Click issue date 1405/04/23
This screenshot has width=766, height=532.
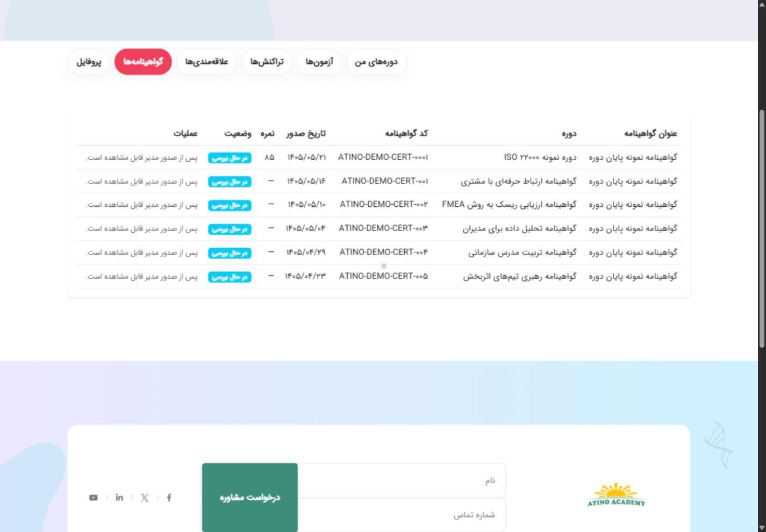305,276
